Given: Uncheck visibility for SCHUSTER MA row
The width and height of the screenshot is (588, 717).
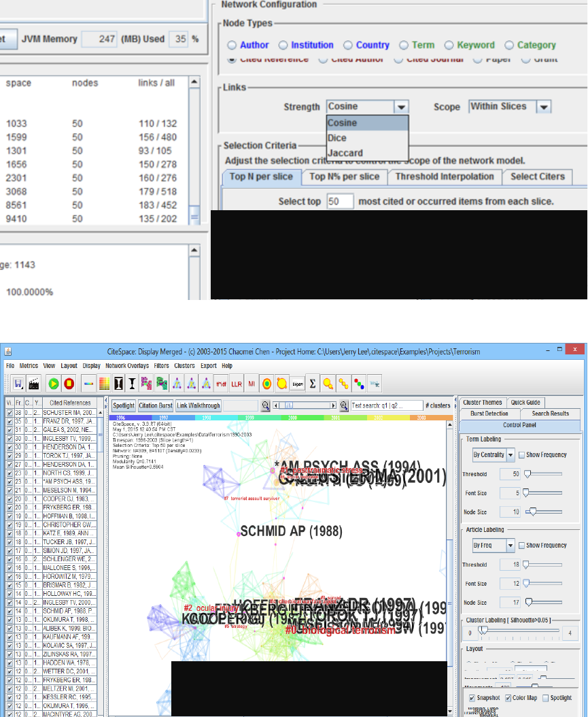Looking at the screenshot, I should [10, 412].
